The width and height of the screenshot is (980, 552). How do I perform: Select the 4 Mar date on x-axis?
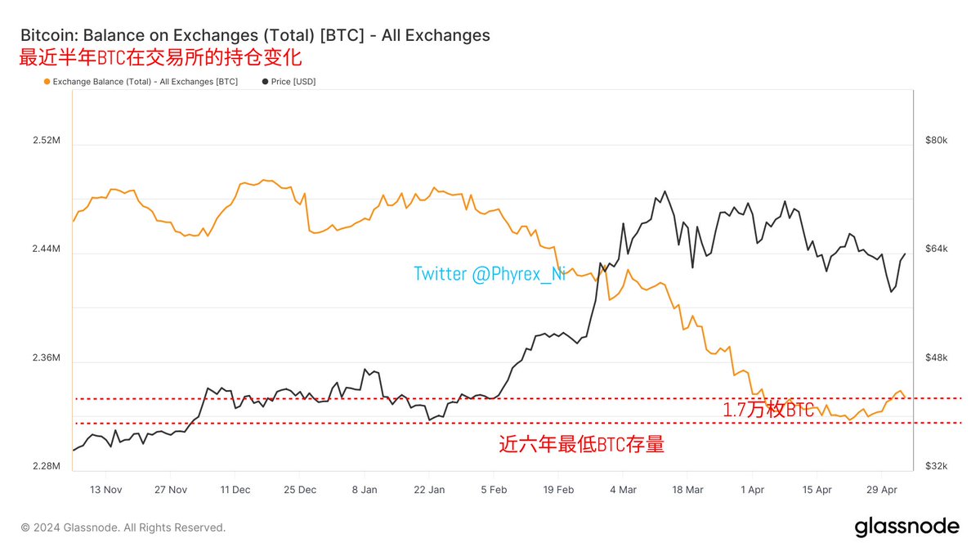click(x=623, y=490)
